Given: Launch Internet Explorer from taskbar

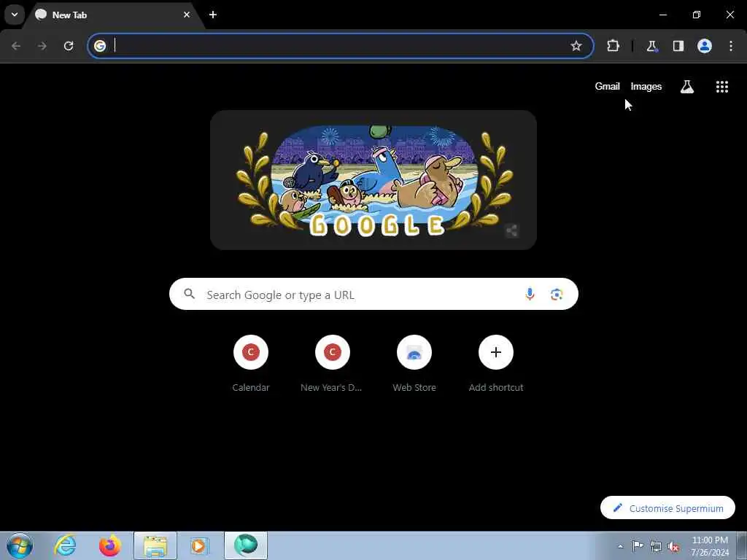Looking at the screenshot, I should pos(65,545).
